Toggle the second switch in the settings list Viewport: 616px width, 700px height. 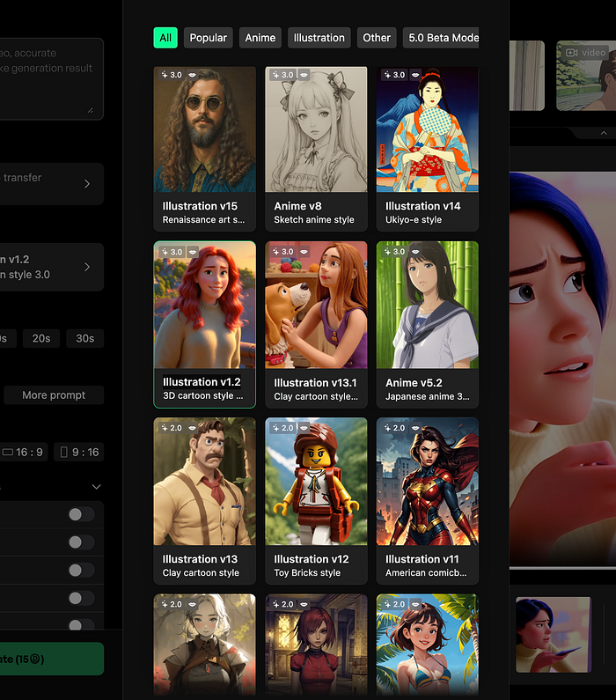click(x=81, y=542)
